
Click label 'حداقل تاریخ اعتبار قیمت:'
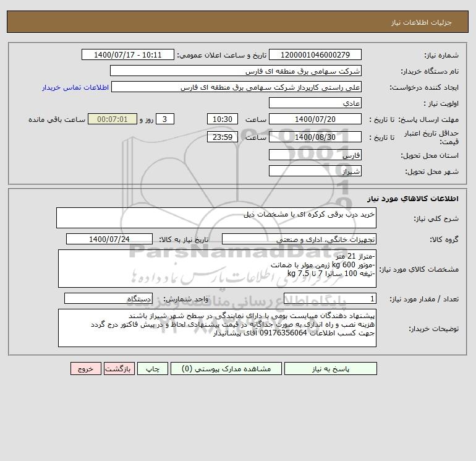[431, 137]
